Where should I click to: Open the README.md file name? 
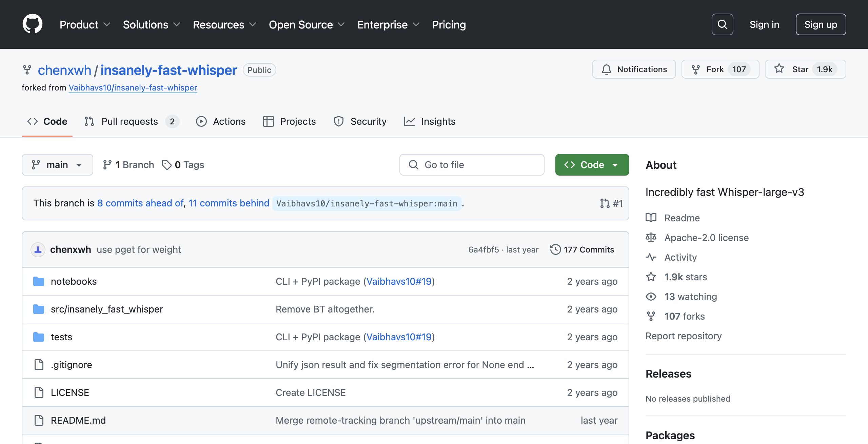click(78, 420)
